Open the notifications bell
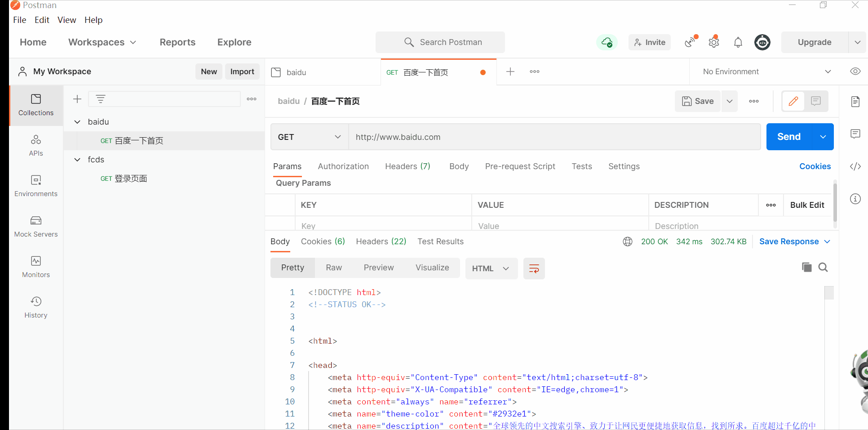The image size is (868, 430). click(738, 42)
